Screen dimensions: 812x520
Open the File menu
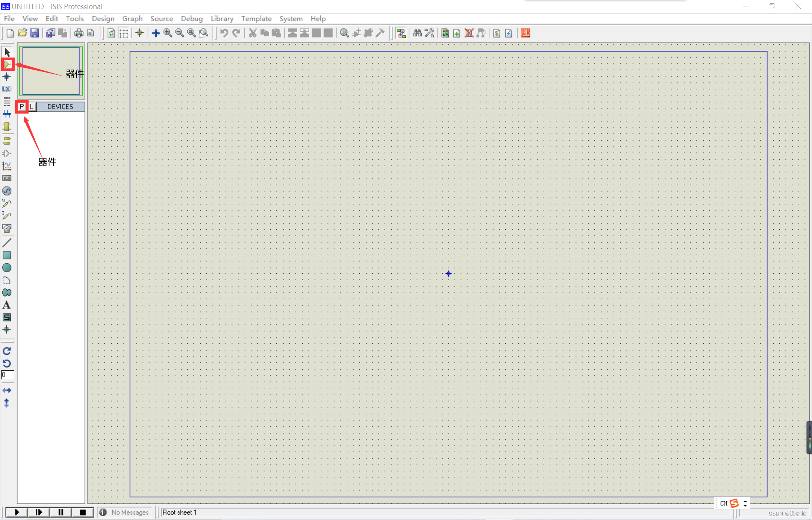9,18
